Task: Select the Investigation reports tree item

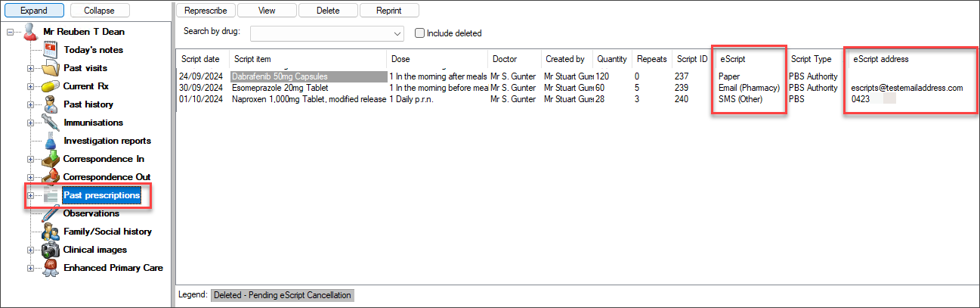Action: (x=107, y=141)
